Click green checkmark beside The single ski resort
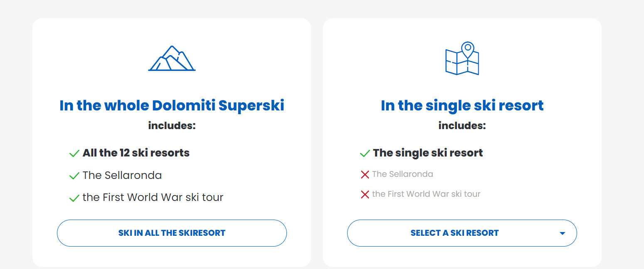This screenshot has width=644, height=269. pos(365,154)
